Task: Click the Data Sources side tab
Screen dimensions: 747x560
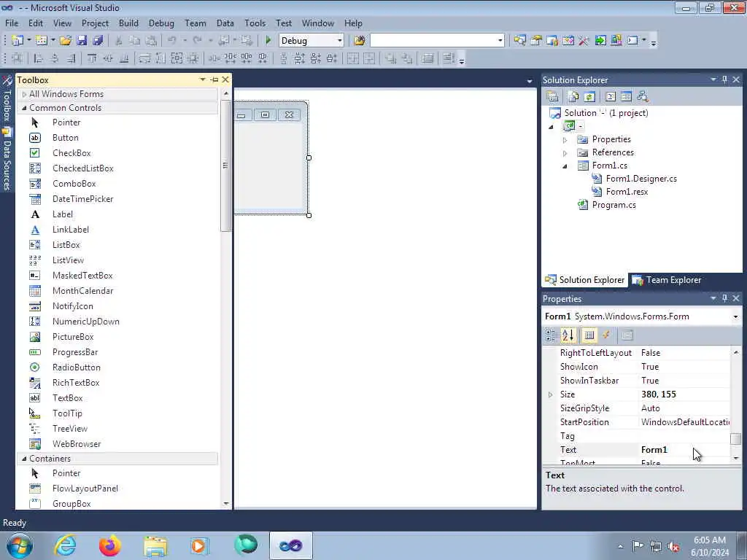Action: [7, 160]
